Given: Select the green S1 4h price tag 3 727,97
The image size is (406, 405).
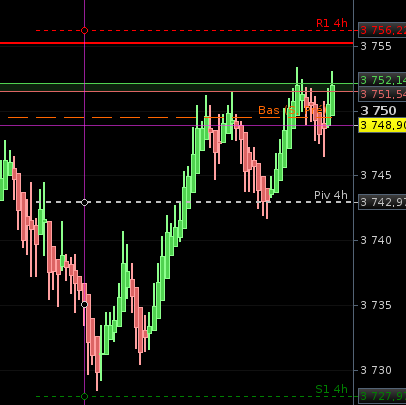Looking at the screenshot, I should pos(382,396).
